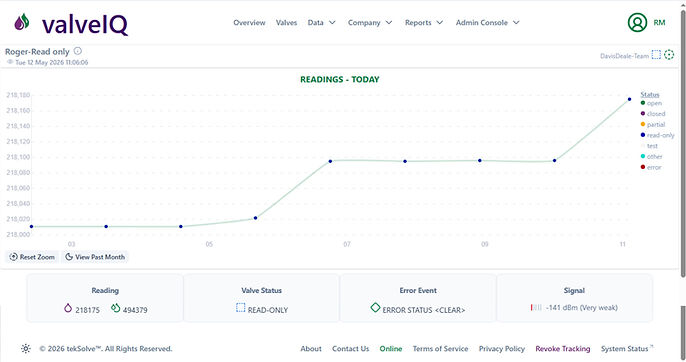Click the info icon beside Roger-Read only

click(x=77, y=51)
